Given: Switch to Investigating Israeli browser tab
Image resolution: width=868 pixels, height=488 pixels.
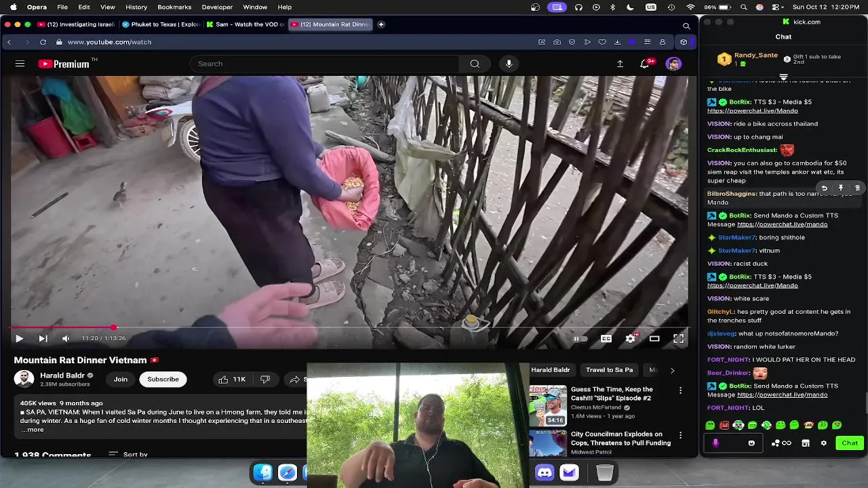Looking at the screenshot, I should click(x=75, y=24).
